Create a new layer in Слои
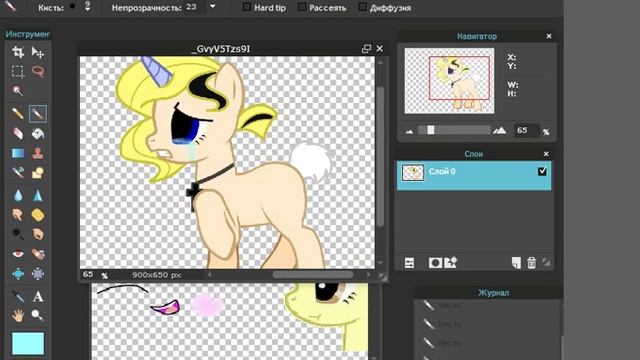This screenshot has width=640, height=360. [x=516, y=263]
